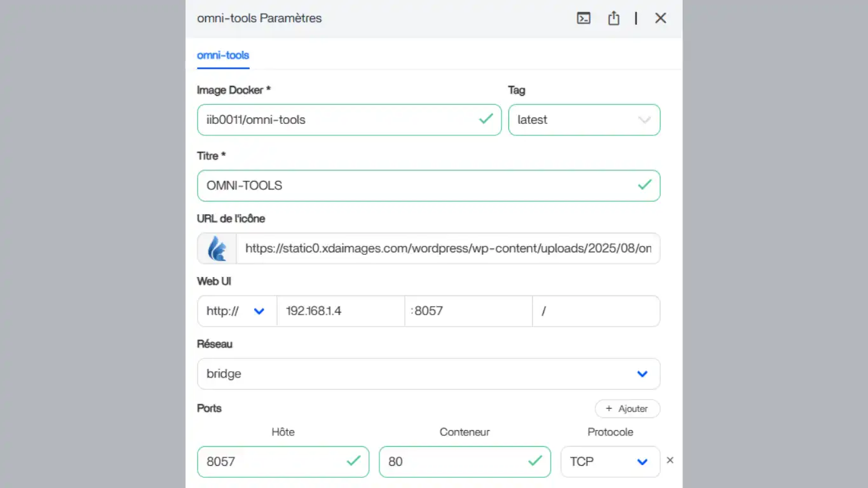The image size is (868, 488).
Task: Edit the Hôte port field 8057
Action: pos(273,462)
